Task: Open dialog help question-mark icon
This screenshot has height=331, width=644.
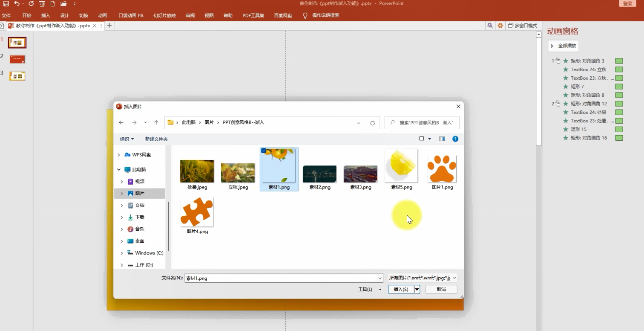Action: point(455,139)
